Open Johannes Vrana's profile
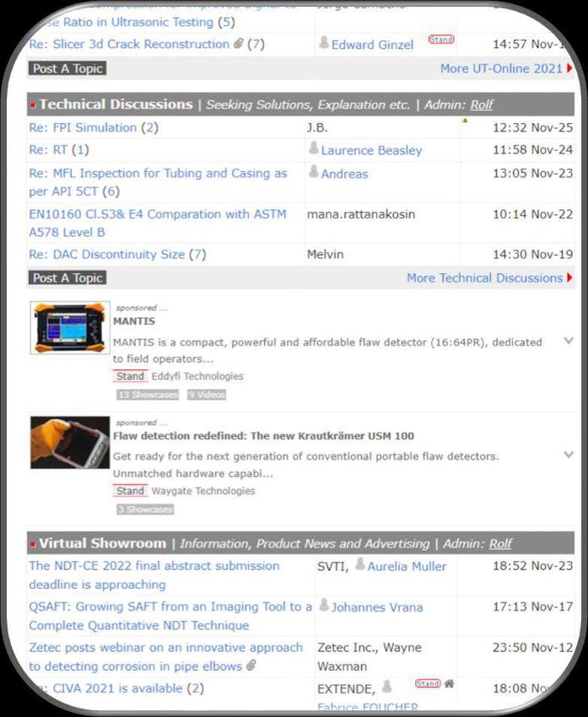Screen dimensions: 588x717 click(x=377, y=607)
